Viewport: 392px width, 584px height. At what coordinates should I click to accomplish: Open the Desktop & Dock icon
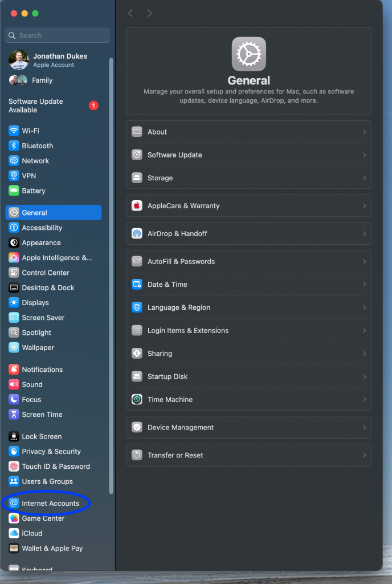(x=14, y=287)
